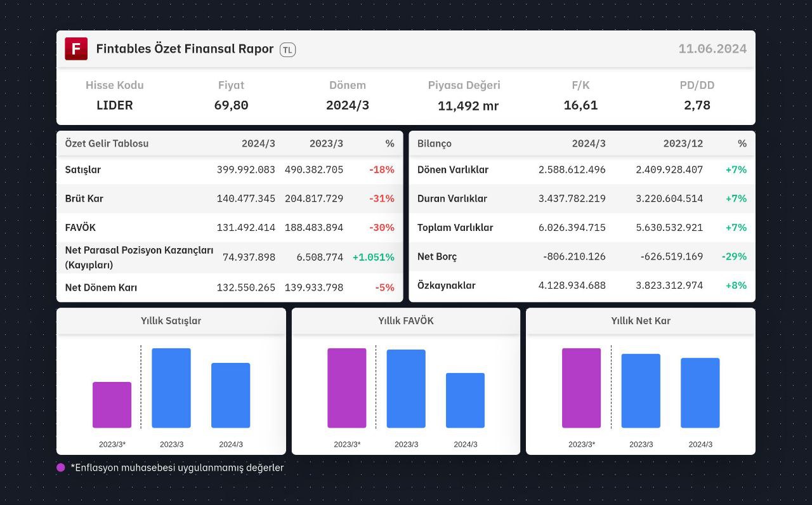Click the Enflasyon muhasebesi uygulanmamış değerler footnote
This screenshot has height=505, width=812.
[x=177, y=468]
